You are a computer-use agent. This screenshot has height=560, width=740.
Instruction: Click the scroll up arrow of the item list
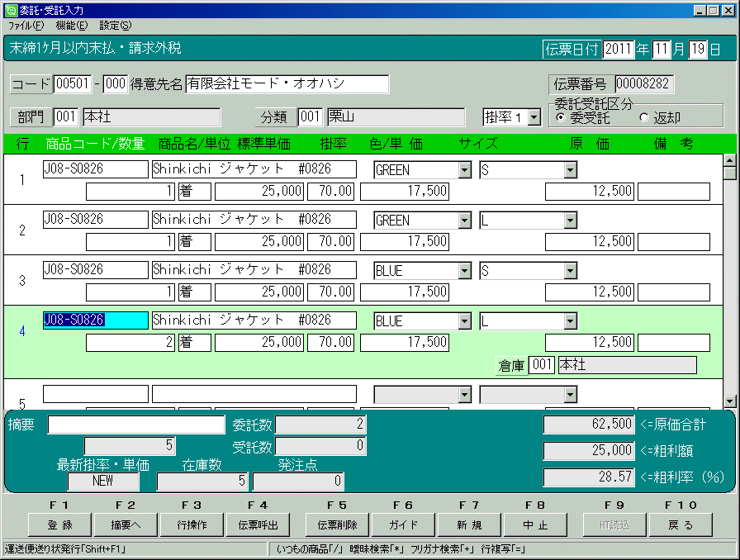point(729,160)
